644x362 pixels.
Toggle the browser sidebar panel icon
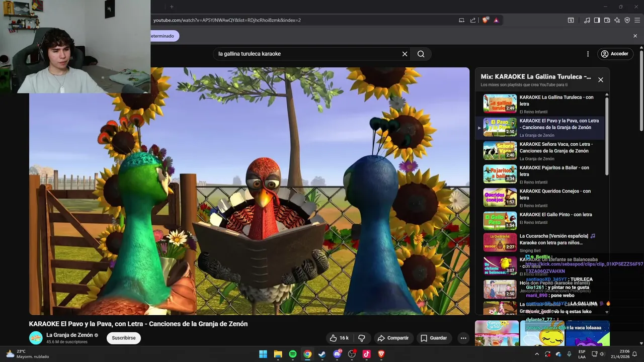click(597, 20)
